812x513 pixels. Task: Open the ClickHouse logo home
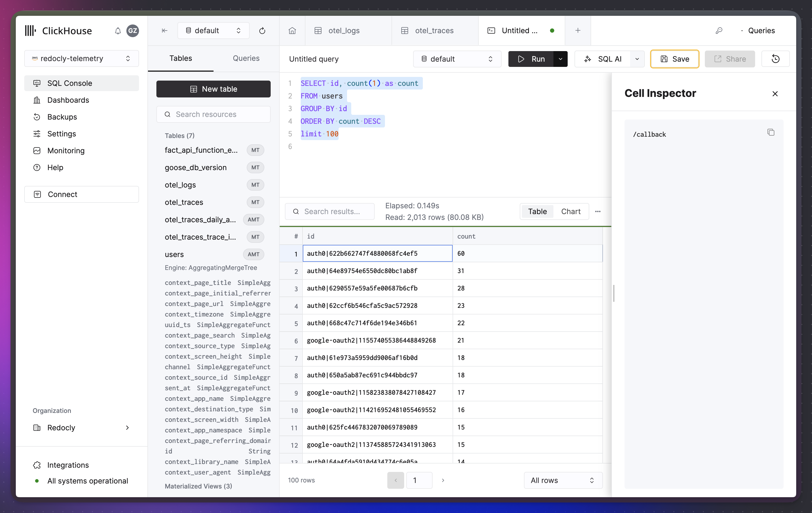pyautogui.click(x=58, y=31)
